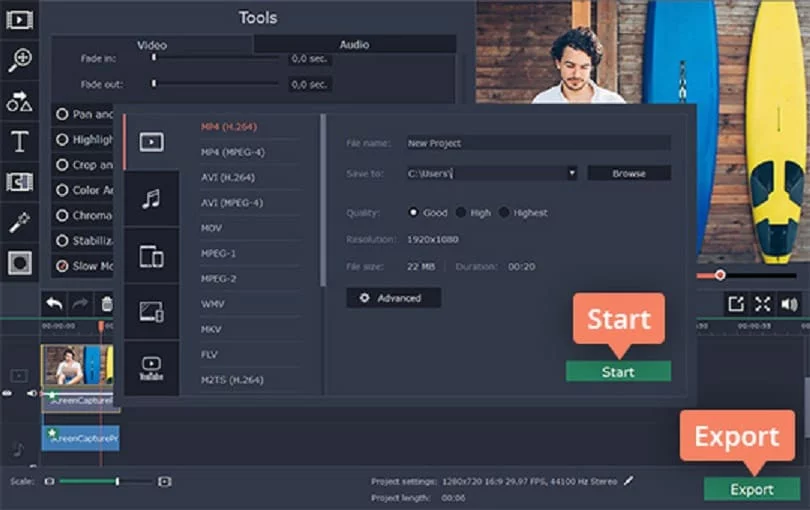The width and height of the screenshot is (810, 510).
Task: Select FLV format
Action: click(209, 354)
